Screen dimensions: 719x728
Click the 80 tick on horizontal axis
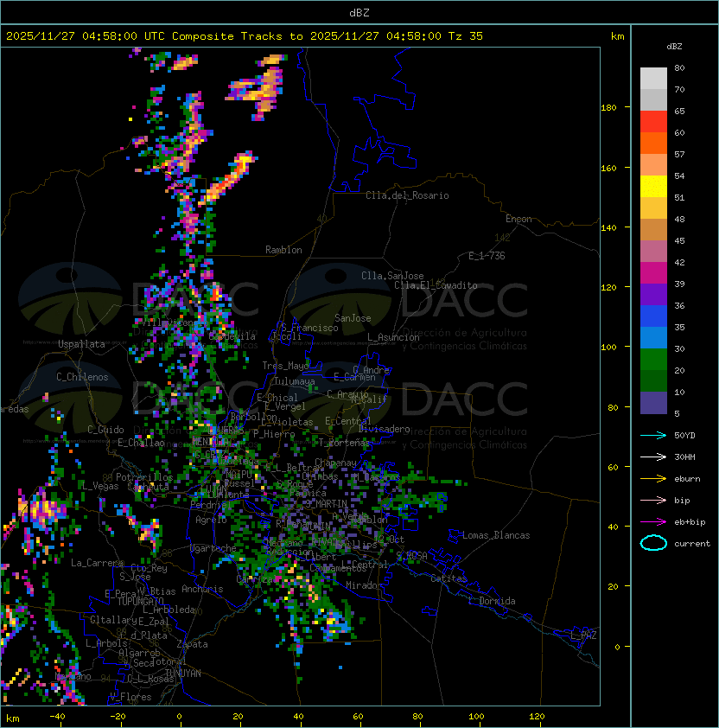click(x=417, y=716)
